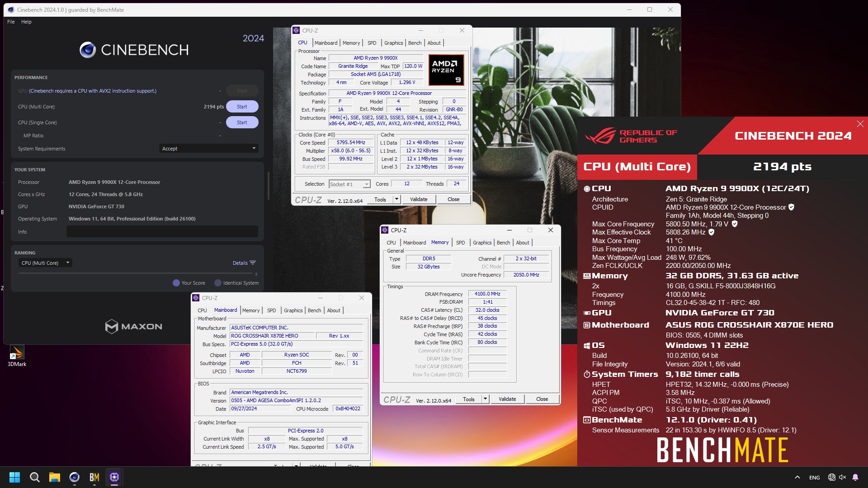Screen dimensions: 868x488
Task: Click the ROG CROSSHAIR X870E HERO model field
Action: [x=273, y=336]
